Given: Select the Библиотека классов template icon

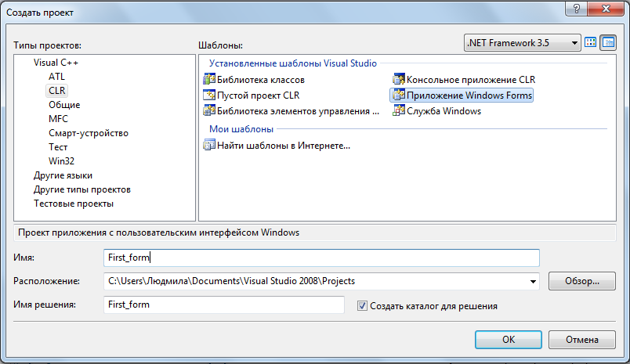Looking at the screenshot, I should (209, 79).
